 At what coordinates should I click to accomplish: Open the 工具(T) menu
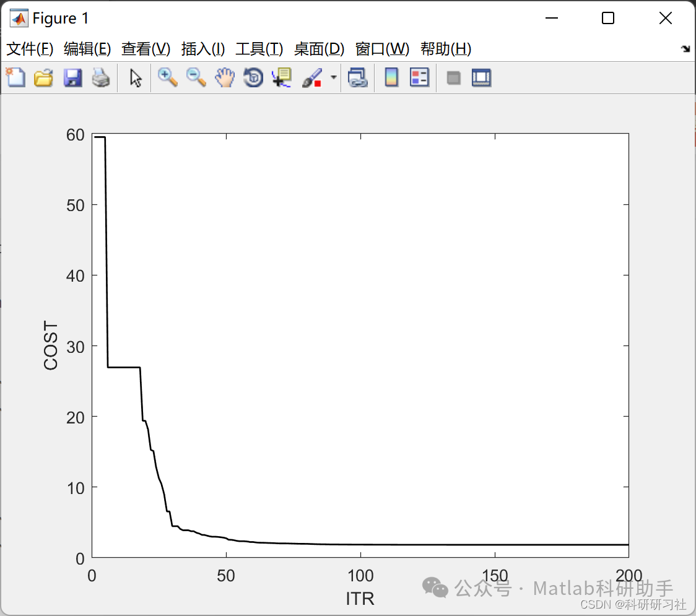tap(259, 49)
